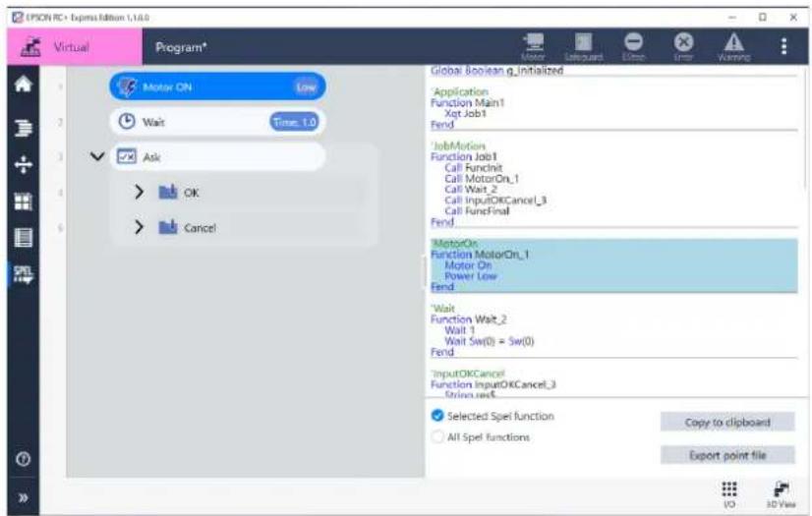Select the Selected Spel function radio button

click(x=437, y=416)
